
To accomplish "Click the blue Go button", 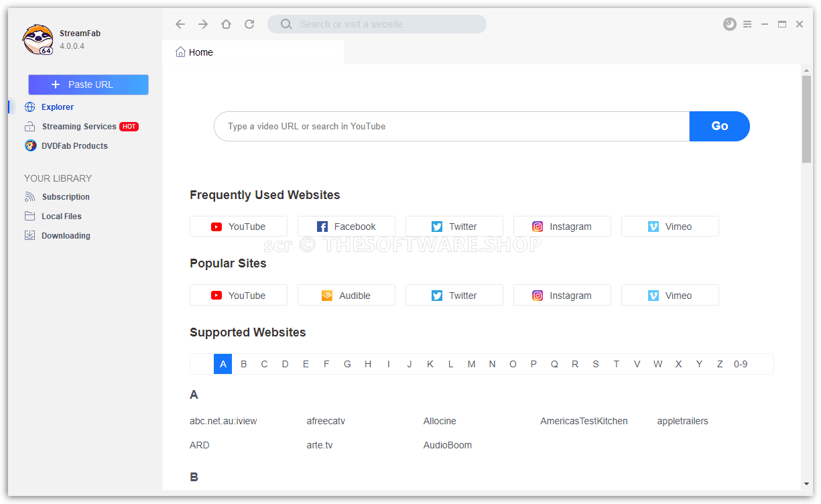I will coord(720,126).
